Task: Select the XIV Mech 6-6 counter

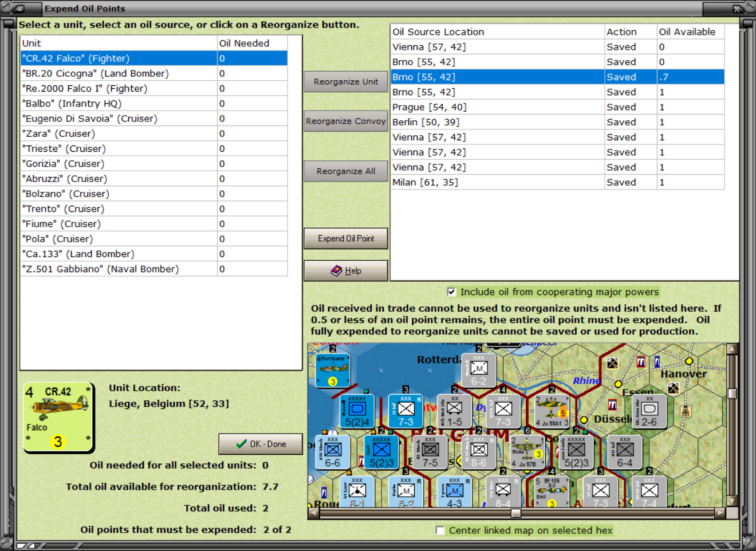Action: [x=332, y=452]
